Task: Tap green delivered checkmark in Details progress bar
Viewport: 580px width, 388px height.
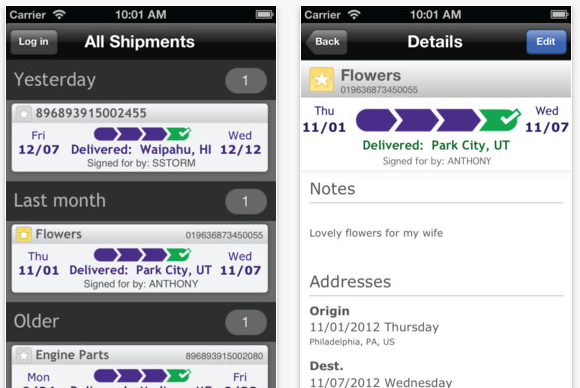Action: pyautogui.click(x=501, y=119)
